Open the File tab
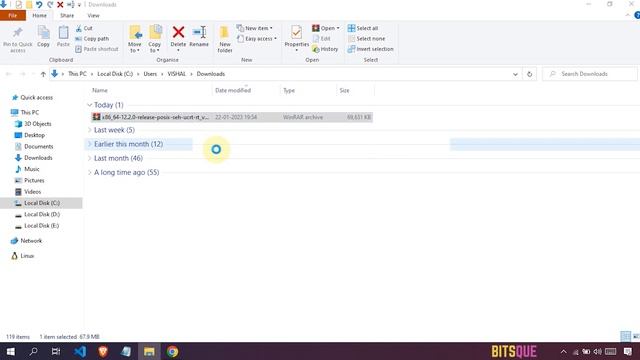Screen dimensions: 640x360 tap(13, 16)
